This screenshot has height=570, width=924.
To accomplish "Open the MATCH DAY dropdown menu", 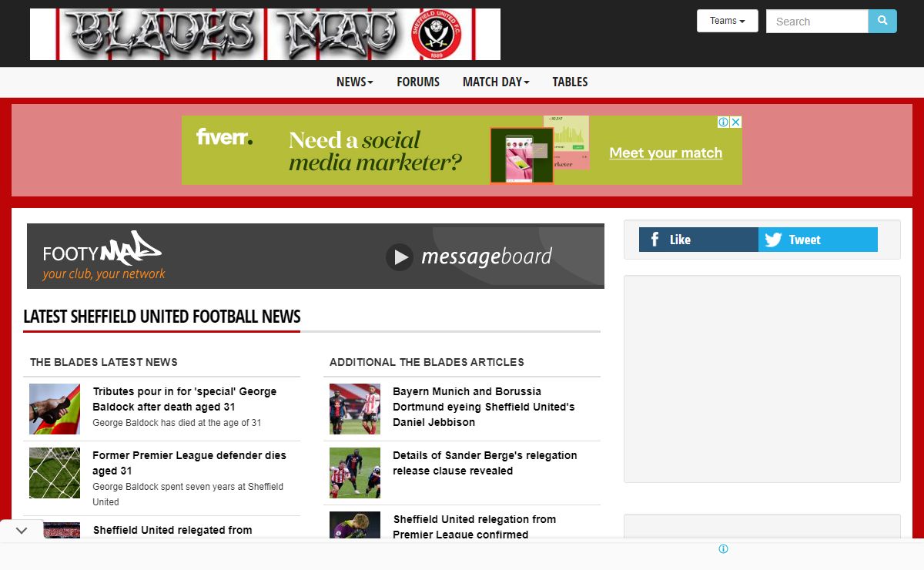I will pos(496,82).
